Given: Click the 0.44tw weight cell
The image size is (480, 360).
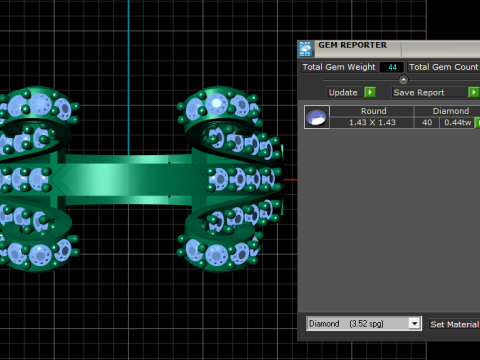Looking at the screenshot, I should click(x=457, y=123).
